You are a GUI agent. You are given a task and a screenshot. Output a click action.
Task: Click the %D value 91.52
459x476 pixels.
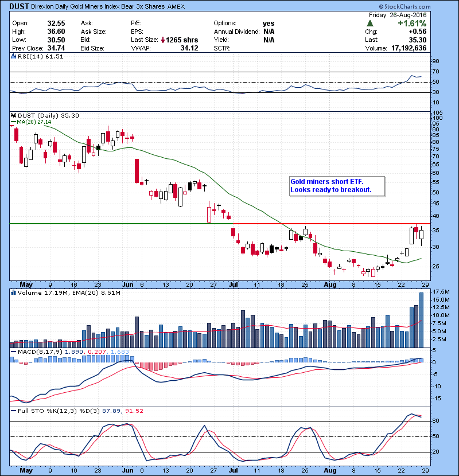(134, 411)
